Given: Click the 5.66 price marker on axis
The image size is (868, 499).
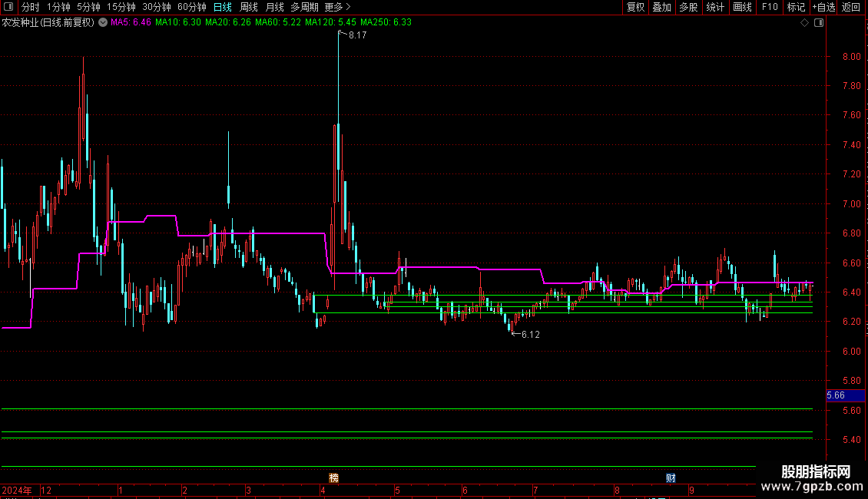Looking at the screenshot, I should point(835,395).
